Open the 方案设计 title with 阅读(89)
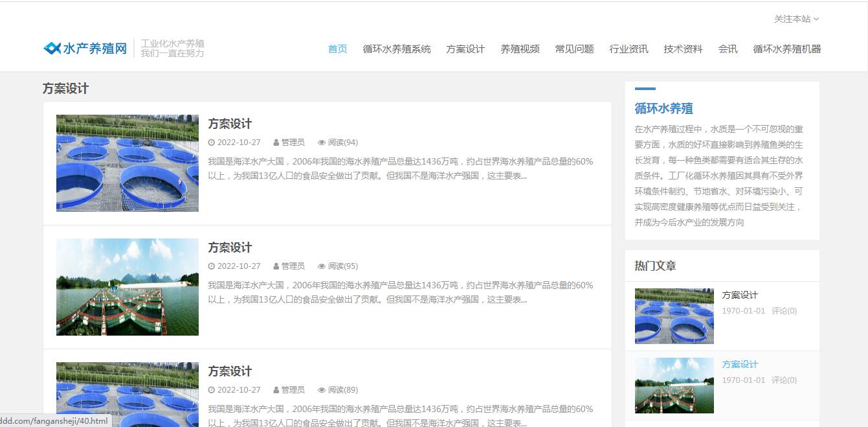868x427 pixels. [230, 371]
